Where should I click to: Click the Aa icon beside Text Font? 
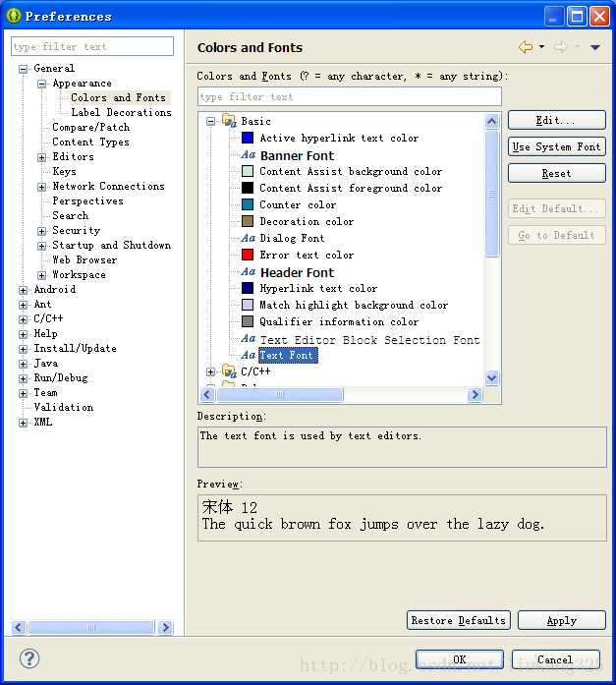pos(248,355)
